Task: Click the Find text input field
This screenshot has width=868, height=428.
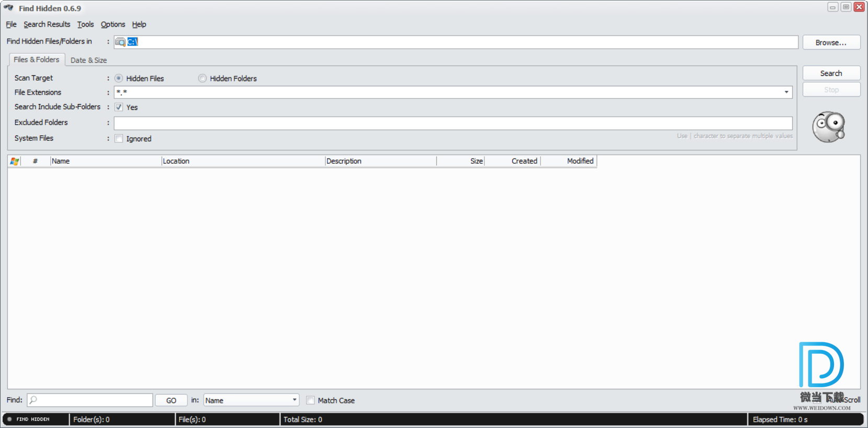Action: pos(89,400)
